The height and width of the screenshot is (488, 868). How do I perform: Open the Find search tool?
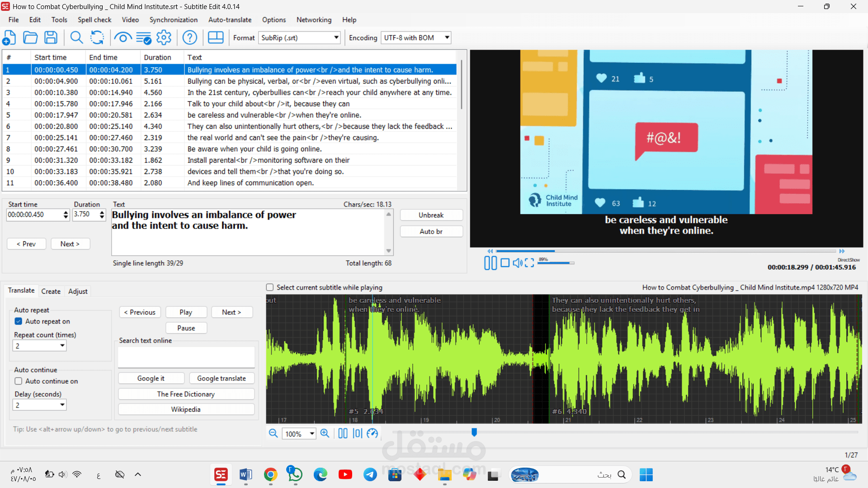coord(76,38)
